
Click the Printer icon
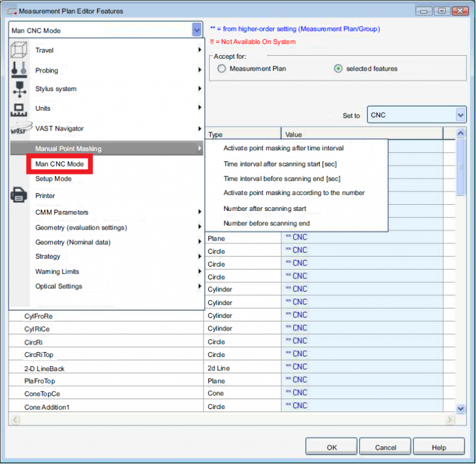coord(19,195)
